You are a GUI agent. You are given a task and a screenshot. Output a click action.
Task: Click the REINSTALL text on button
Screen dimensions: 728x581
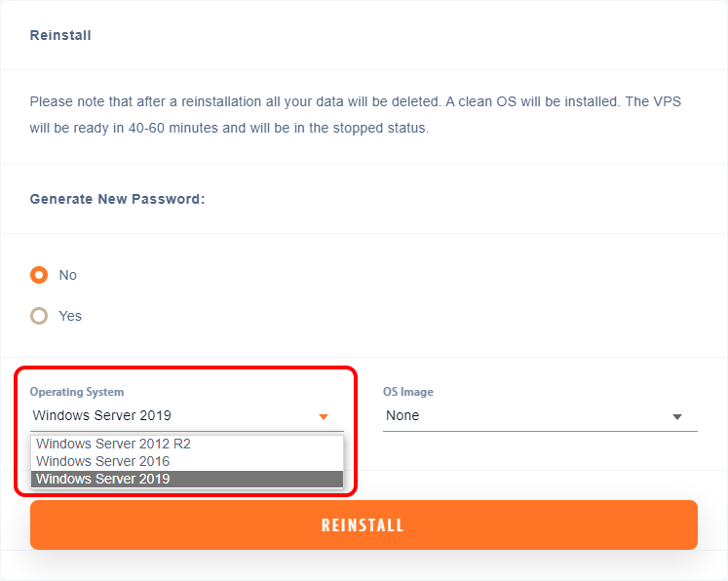tap(363, 525)
